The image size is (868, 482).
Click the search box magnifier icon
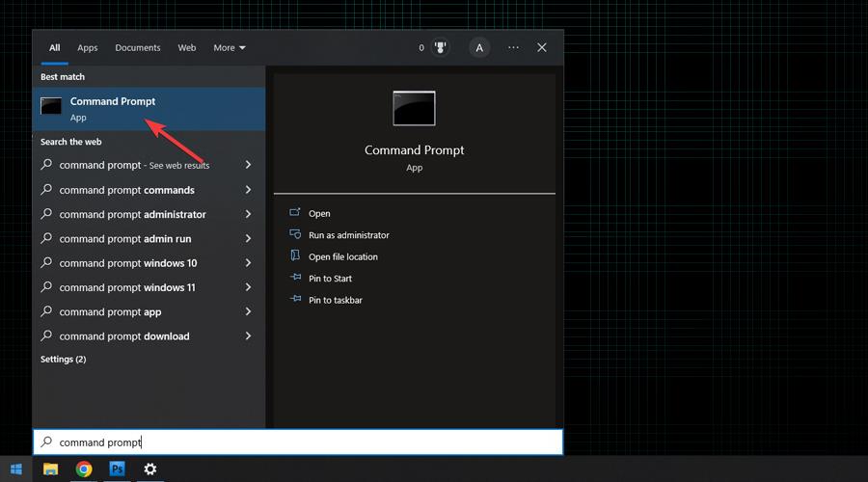coord(46,442)
